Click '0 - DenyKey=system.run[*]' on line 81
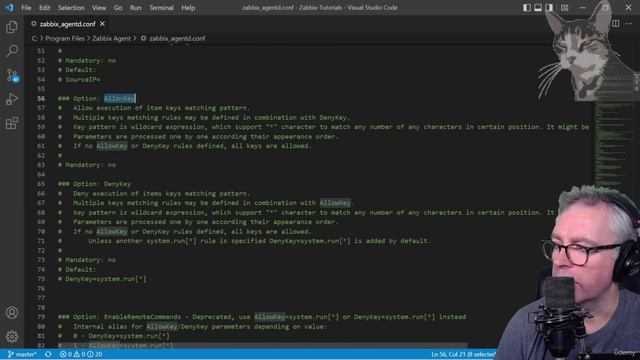 121,336
